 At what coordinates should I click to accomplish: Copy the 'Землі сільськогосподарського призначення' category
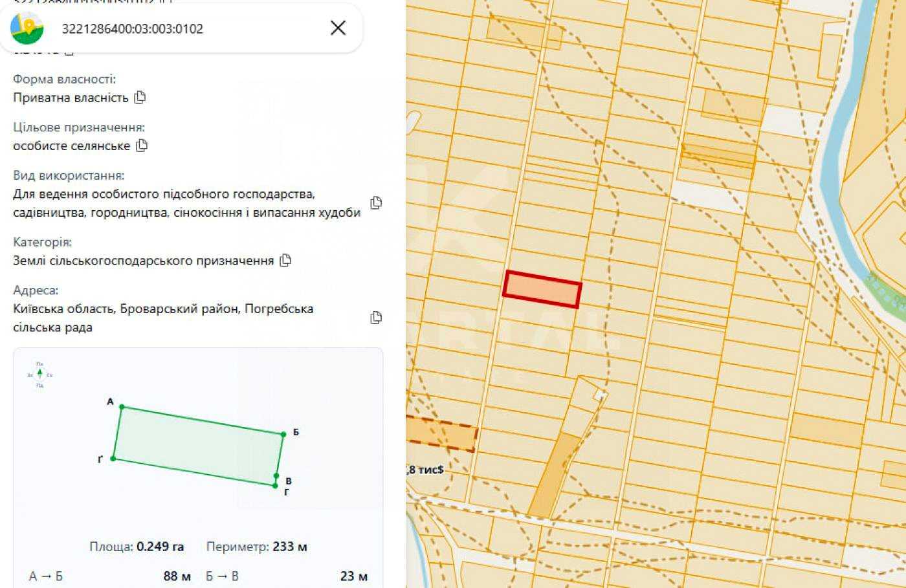coord(285,261)
